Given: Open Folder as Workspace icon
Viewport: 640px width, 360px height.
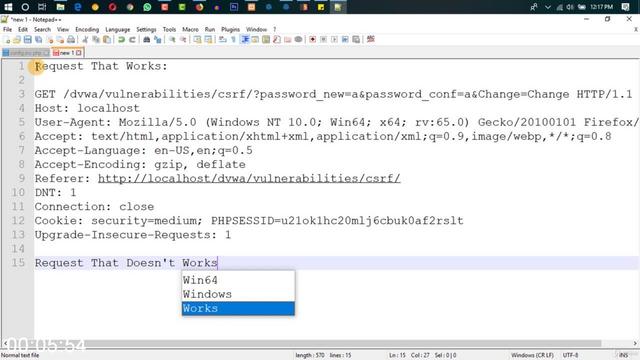Looking at the screenshot, I should click(288, 39).
